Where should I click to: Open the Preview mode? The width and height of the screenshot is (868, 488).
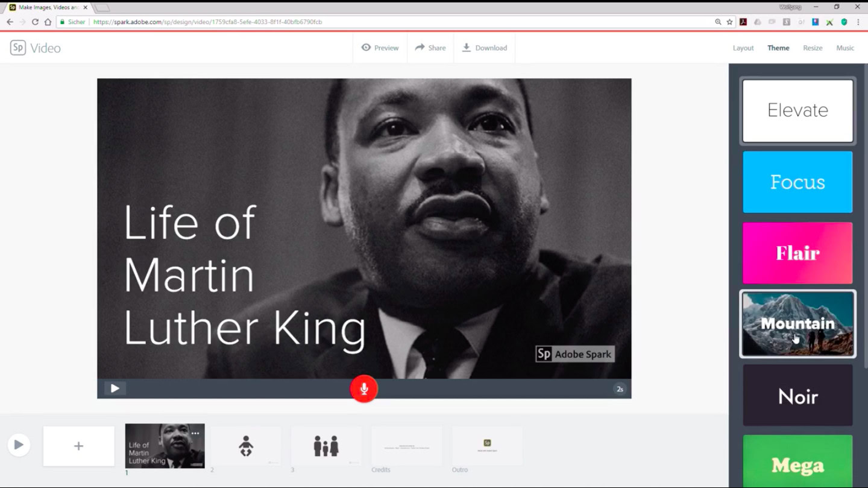coord(380,48)
